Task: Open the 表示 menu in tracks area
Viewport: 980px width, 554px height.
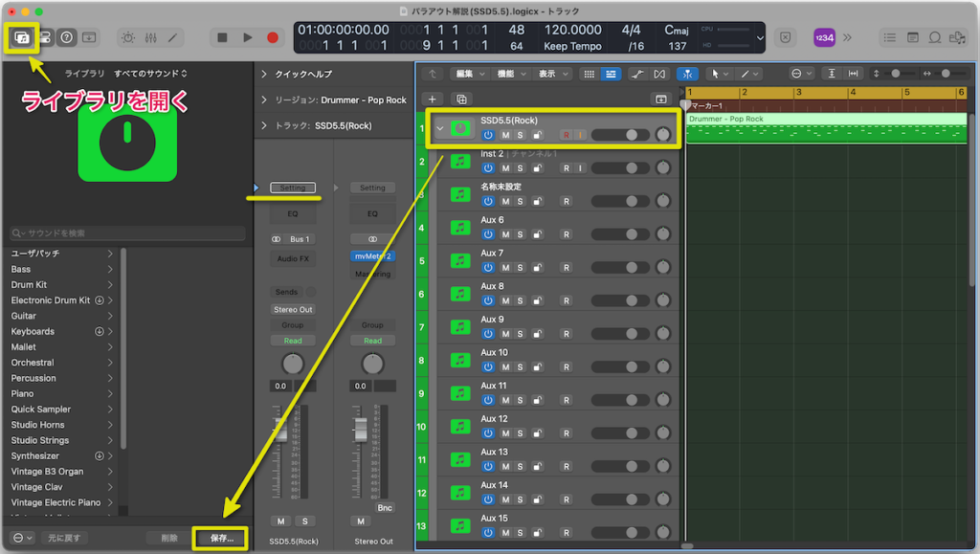Action: 550,74
